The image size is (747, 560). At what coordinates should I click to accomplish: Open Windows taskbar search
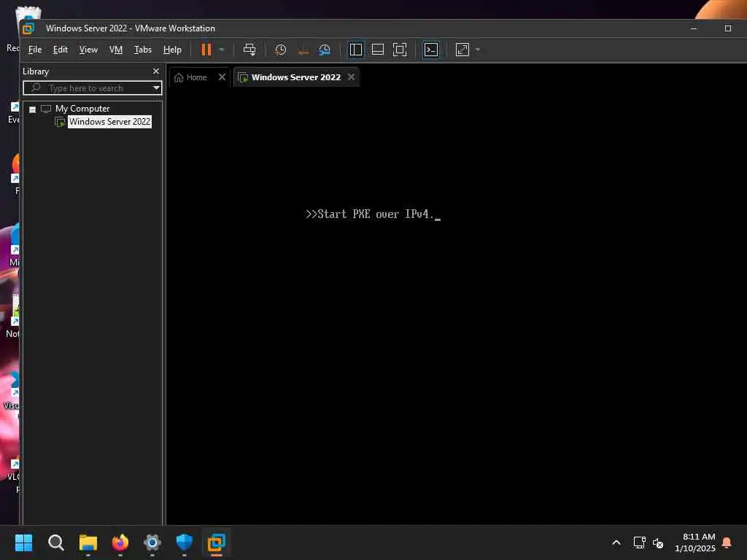55,542
